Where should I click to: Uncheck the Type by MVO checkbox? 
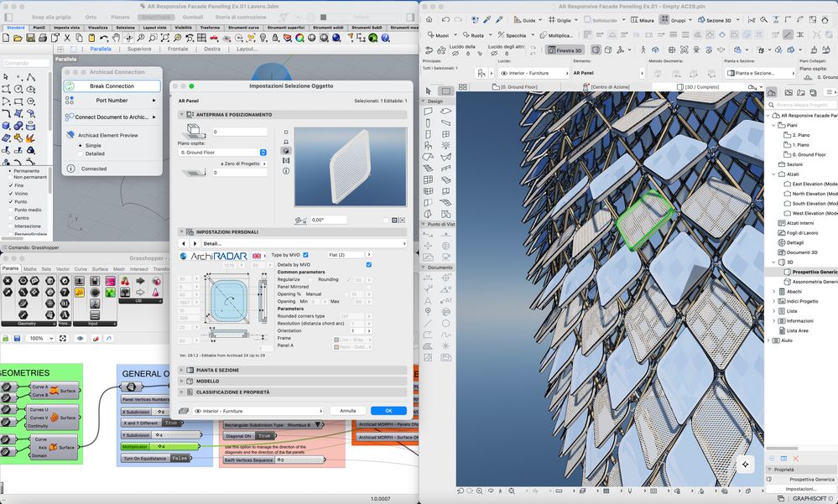[306, 254]
